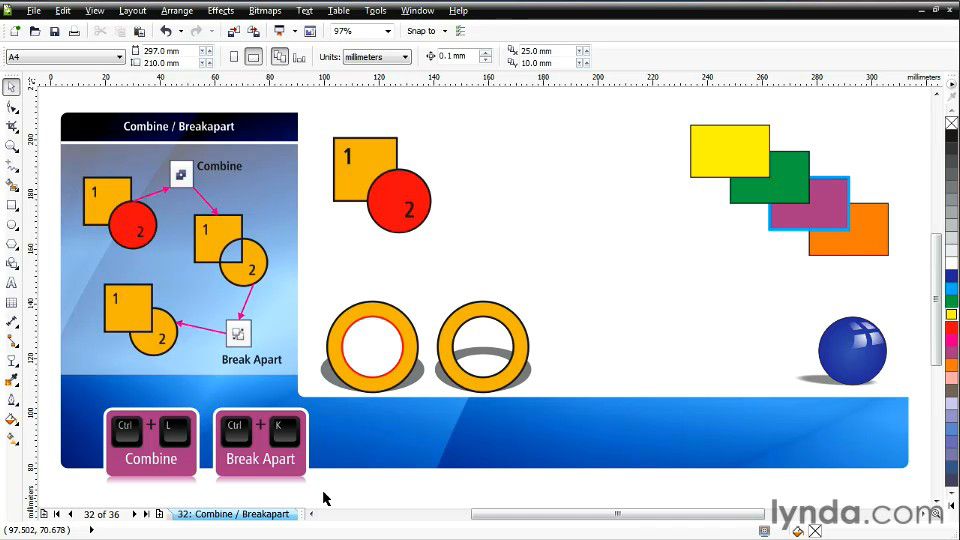Click the Save icon in toolbar
Viewport: 960px width, 540px height.
tap(55, 32)
